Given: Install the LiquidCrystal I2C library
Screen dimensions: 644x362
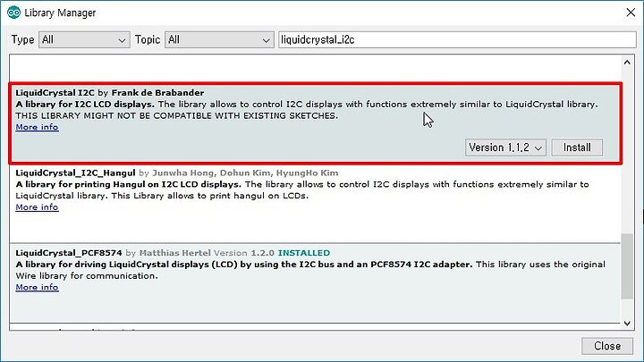Looking at the screenshot, I should coord(577,147).
